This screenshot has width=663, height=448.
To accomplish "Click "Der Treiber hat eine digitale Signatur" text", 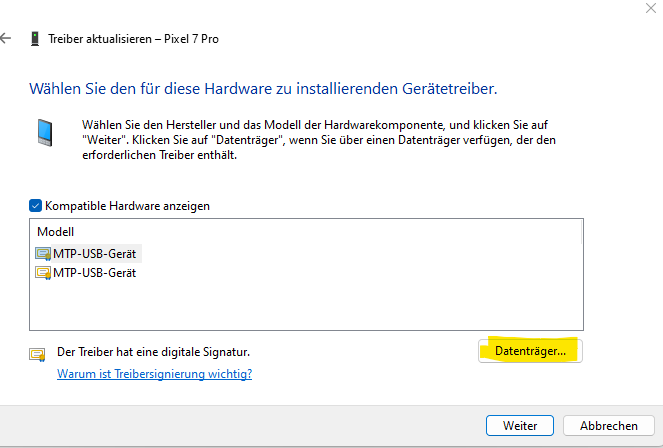I will click(153, 352).
